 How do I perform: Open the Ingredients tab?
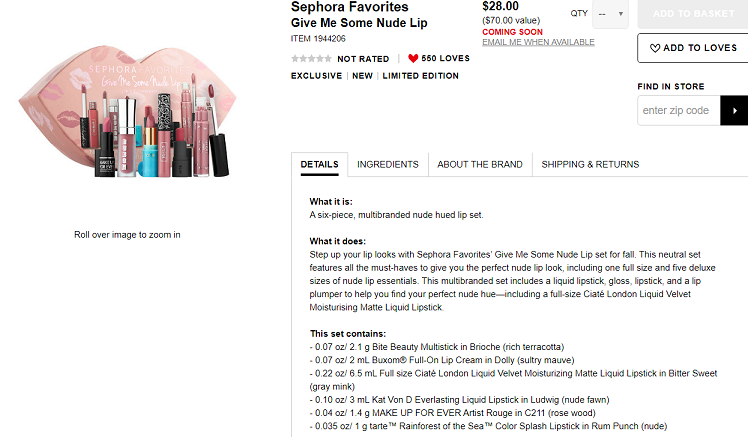click(x=388, y=164)
